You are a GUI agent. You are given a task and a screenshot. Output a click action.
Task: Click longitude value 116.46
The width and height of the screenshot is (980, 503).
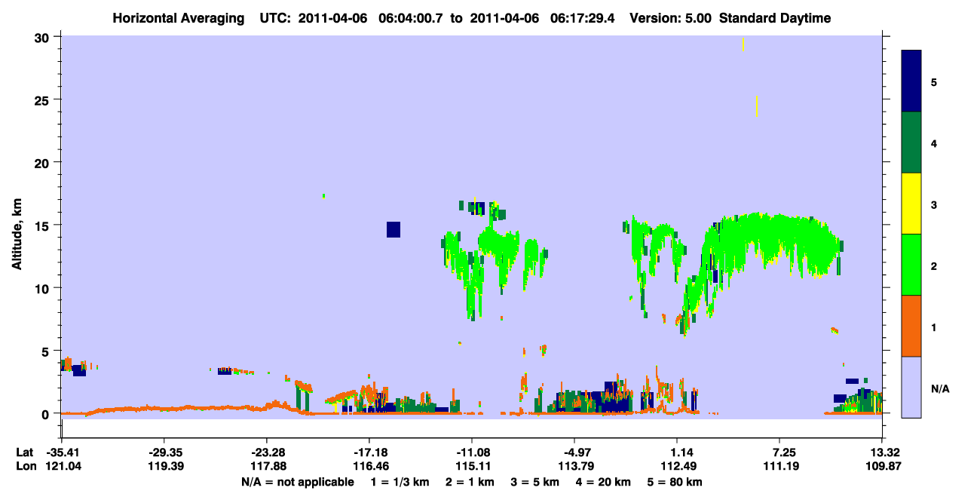point(369,467)
